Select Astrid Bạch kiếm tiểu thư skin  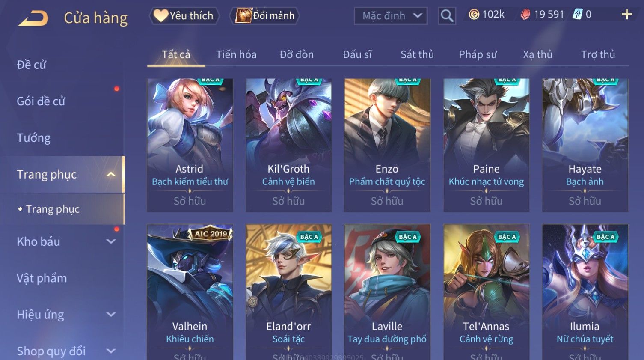tap(190, 145)
